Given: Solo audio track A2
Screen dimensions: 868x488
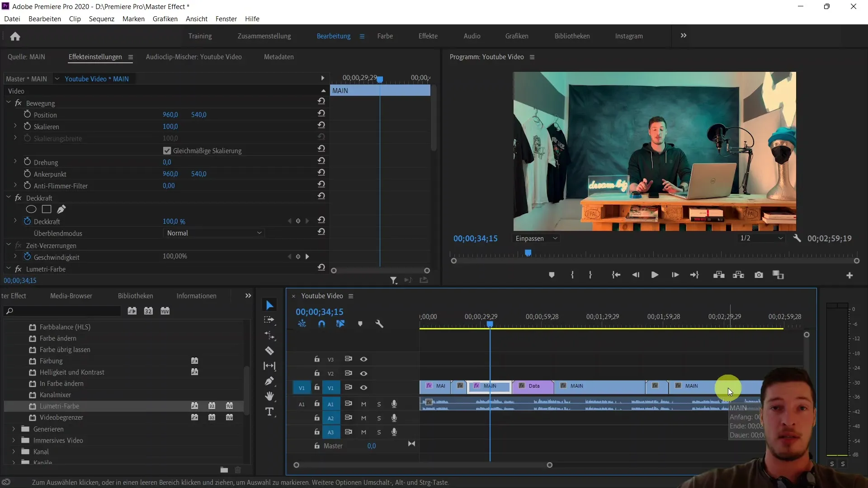Looking at the screenshot, I should [x=379, y=418].
